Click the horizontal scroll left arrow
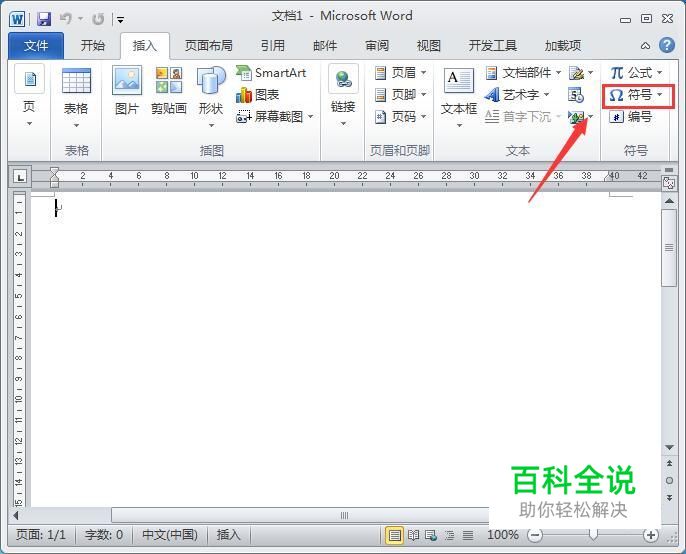 (16, 515)
